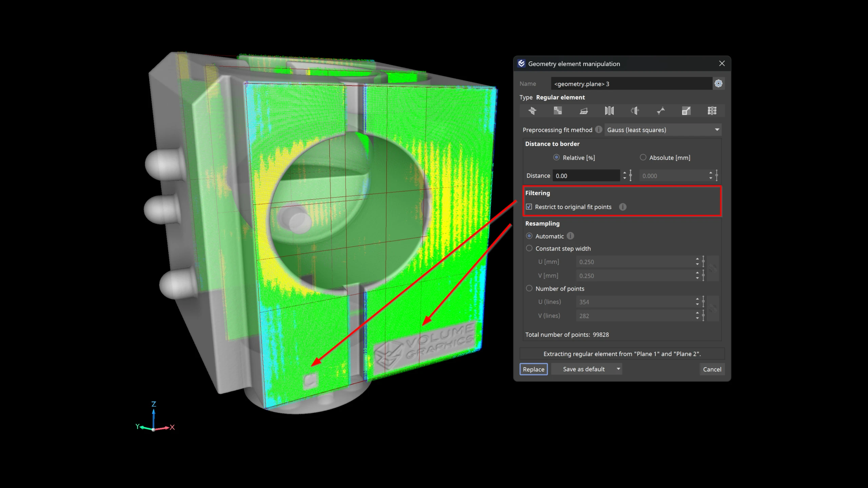Click the Cancel button
The image size is (868, 488).
[x=712, y=369]
